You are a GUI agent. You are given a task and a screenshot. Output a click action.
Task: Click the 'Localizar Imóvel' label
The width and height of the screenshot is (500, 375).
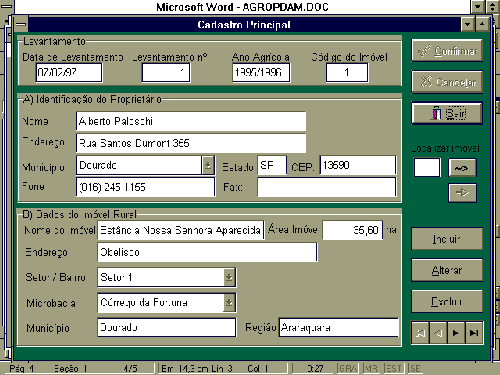click(x=446, y=148)
